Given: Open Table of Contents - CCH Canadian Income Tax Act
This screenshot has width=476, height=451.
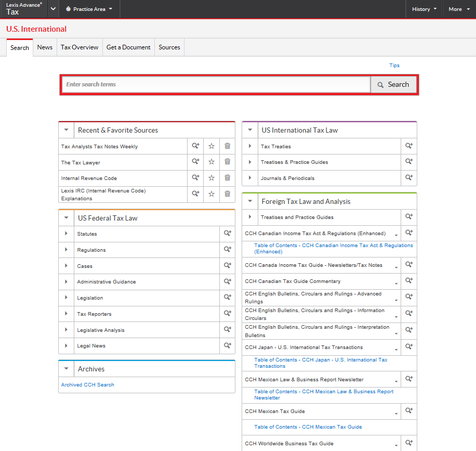Looking at the screenshot, I should coord(334,248).
